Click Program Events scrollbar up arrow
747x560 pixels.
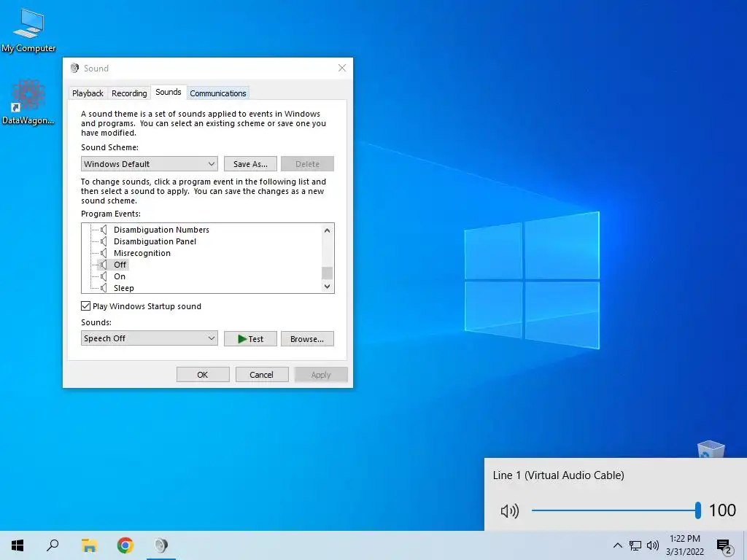pos(327,230)
